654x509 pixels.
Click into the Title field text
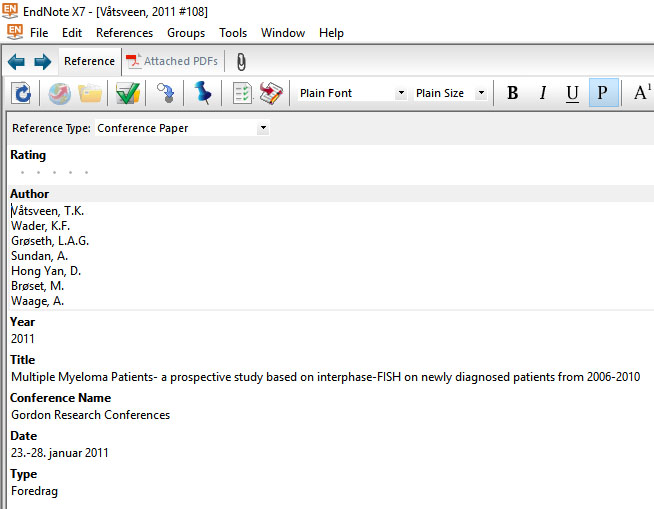[x=325, y=377]
